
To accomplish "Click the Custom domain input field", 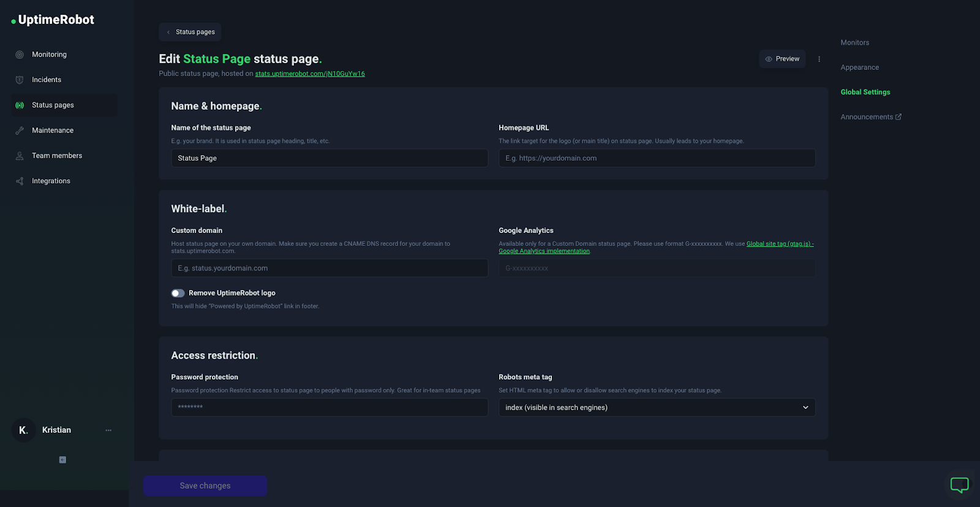I will (x=330, y=268).
